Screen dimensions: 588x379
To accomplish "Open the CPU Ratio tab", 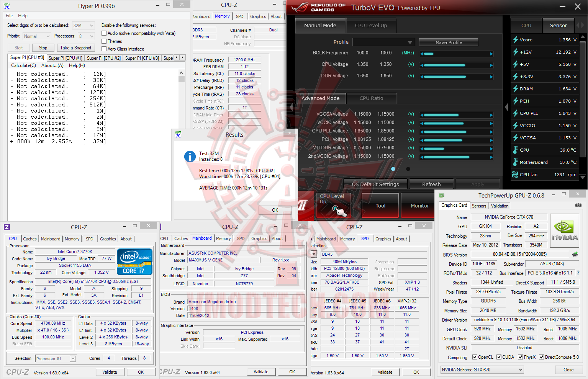I will [371, 98].
